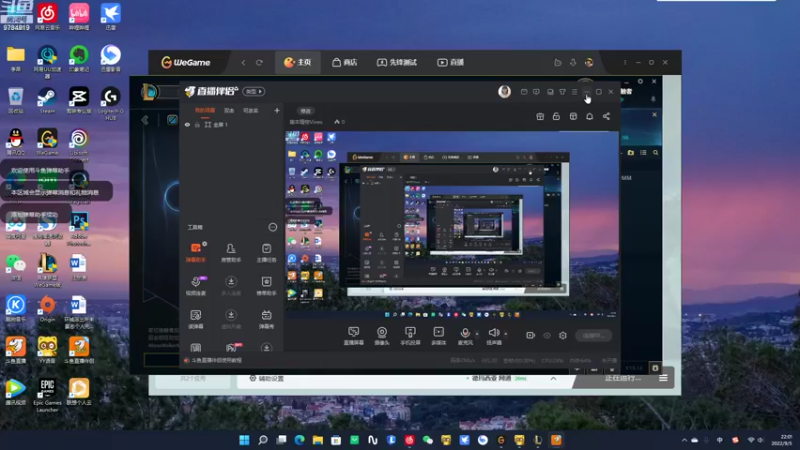Image resolution: width=800 pixels, height=450 pixels.
Task: Open the 类型 dropdown beside companion logo
Action: click(x=254, y=91)
